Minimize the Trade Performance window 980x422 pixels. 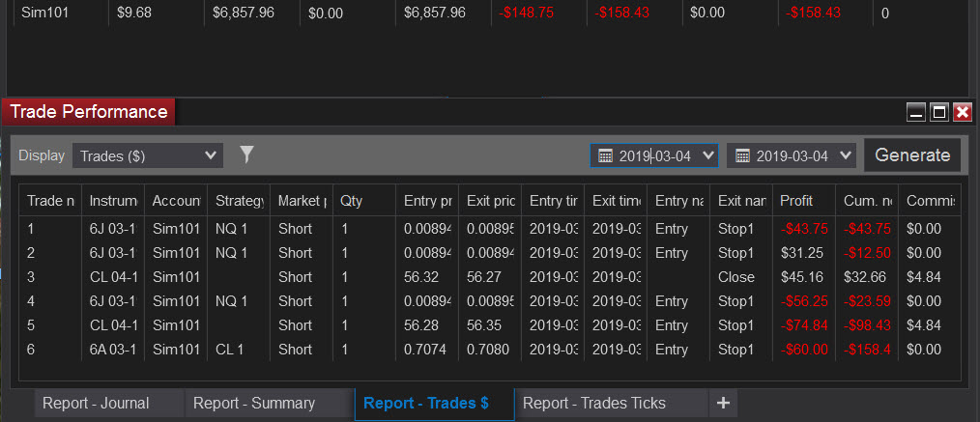pyautogui.click(x=917, y=112)
